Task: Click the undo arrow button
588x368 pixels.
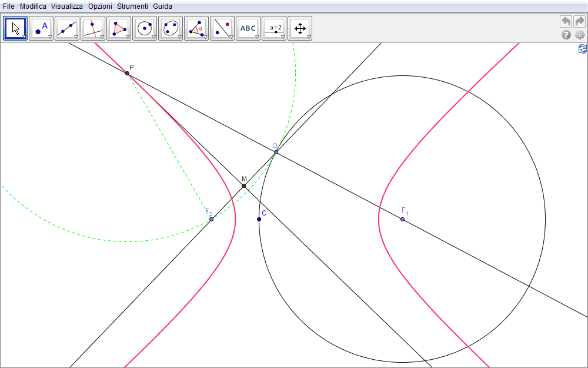Action: 566,21
